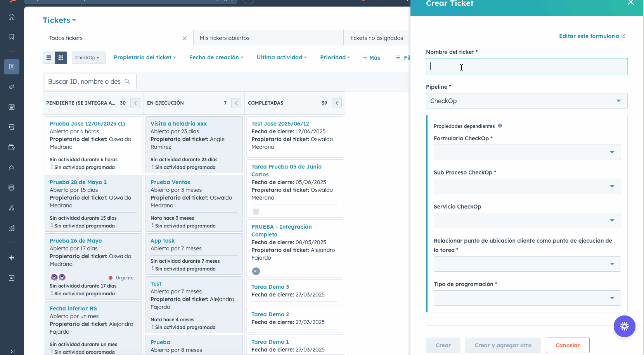Viewport: 644px width, 355px height.
Task: Open the Tickets title dropdown
Action: (x=59, y=20)
